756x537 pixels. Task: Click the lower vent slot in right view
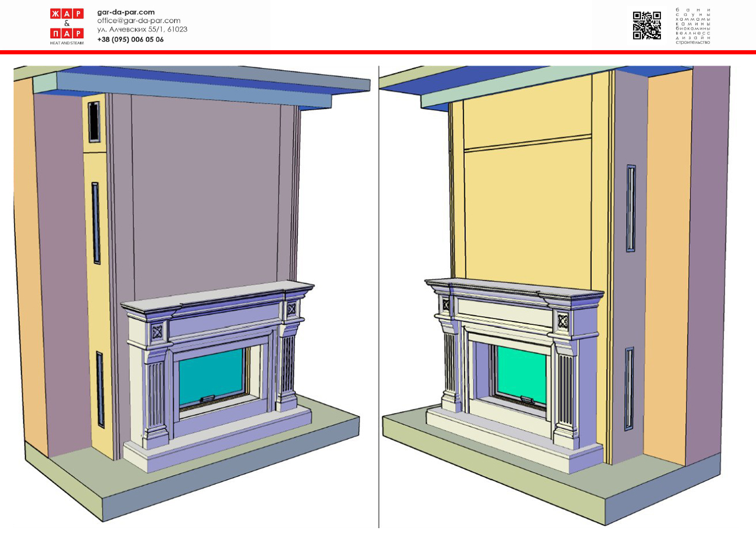[629, 388]
